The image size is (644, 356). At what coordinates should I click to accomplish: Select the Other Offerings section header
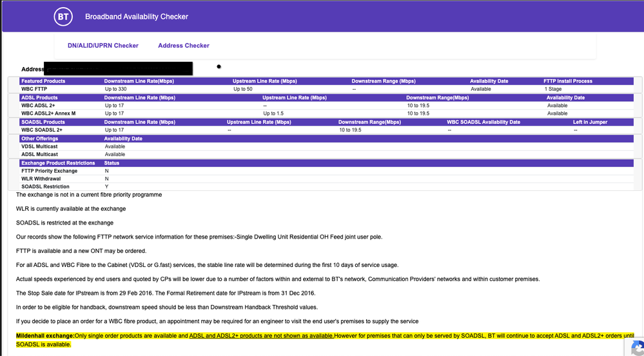40,139
